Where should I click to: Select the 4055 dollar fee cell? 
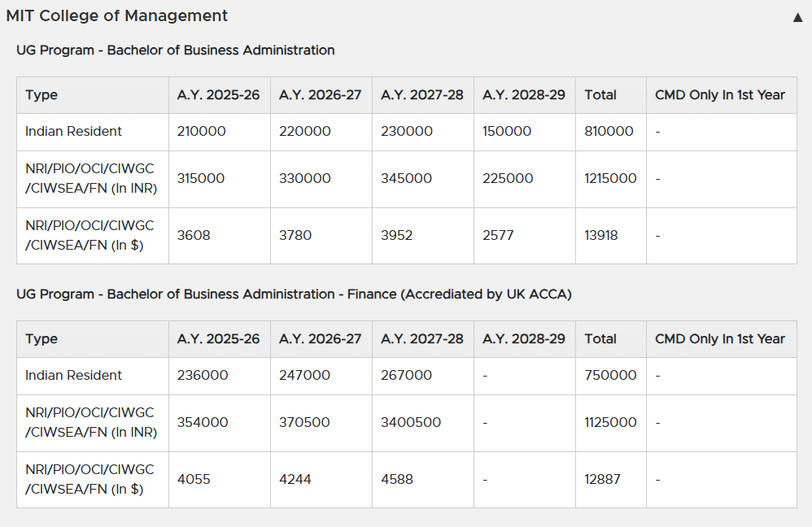[194, 480]
